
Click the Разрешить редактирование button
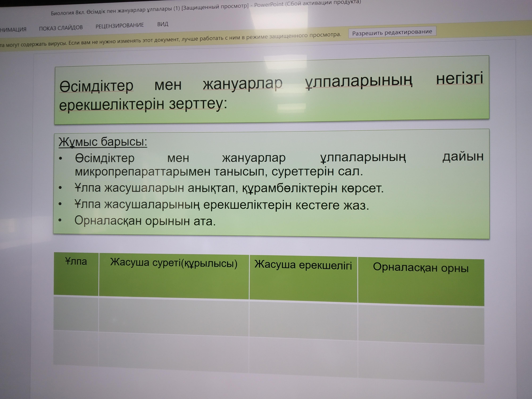(392, 32)
